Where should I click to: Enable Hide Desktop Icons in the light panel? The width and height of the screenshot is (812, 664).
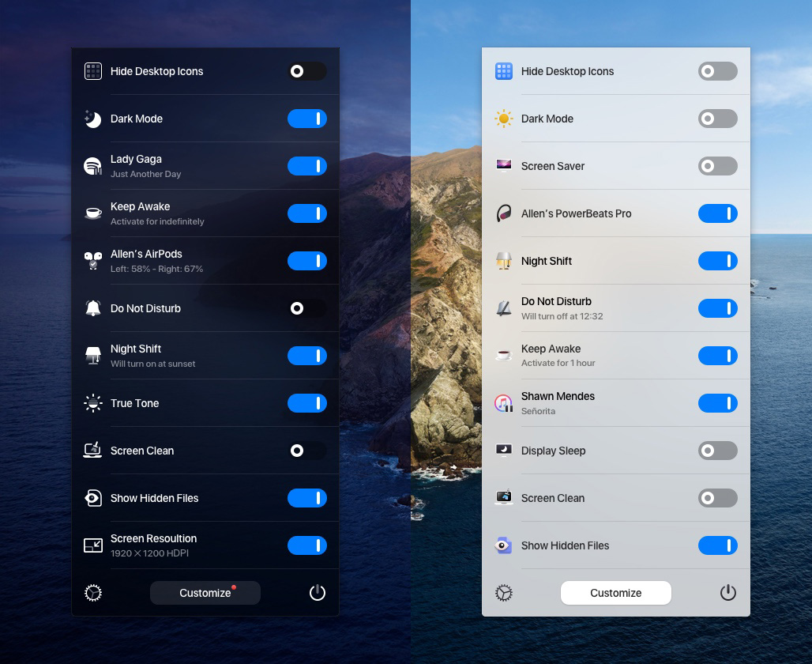tap(717, 71)
